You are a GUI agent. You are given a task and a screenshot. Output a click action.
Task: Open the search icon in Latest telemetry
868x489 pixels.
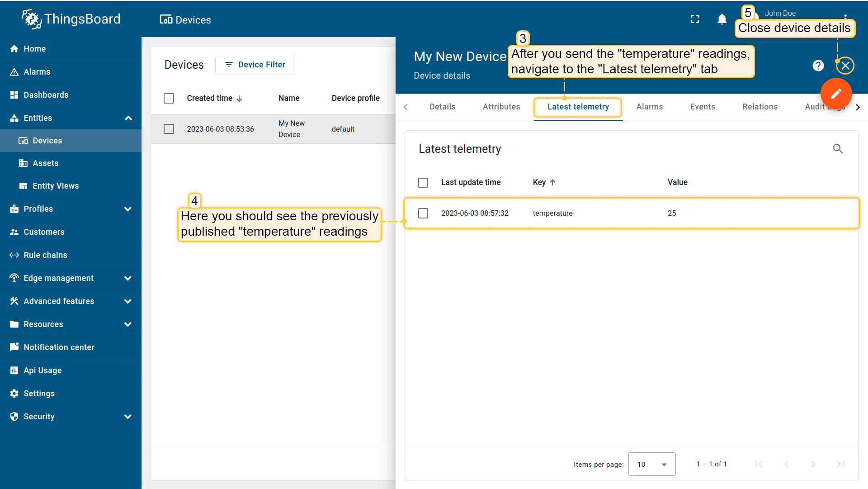point(838,148)
